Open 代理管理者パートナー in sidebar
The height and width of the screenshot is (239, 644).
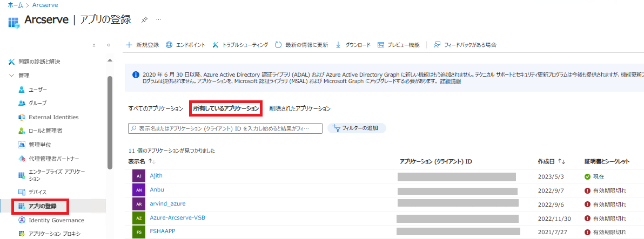[49, 159]
